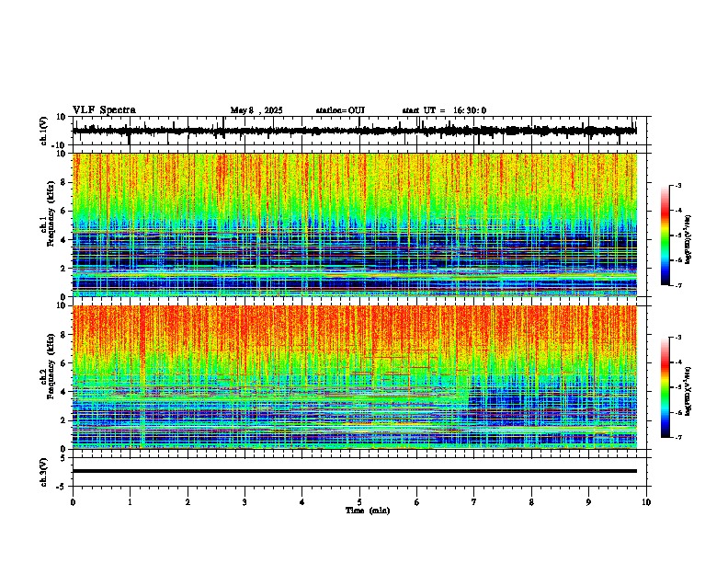Click the time axis tick label "7"
The width and height of the screenshot is (728, 563).
pyautogui.click(x=474, y=502)
